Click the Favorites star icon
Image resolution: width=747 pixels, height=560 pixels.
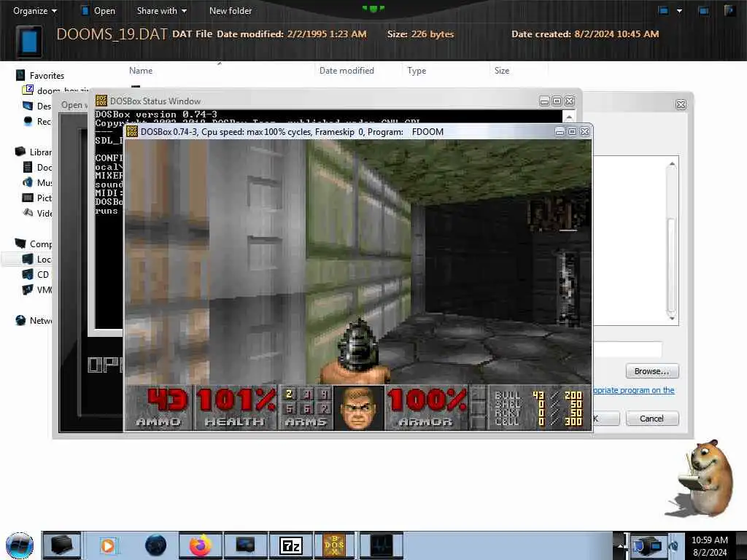[20, 75]
